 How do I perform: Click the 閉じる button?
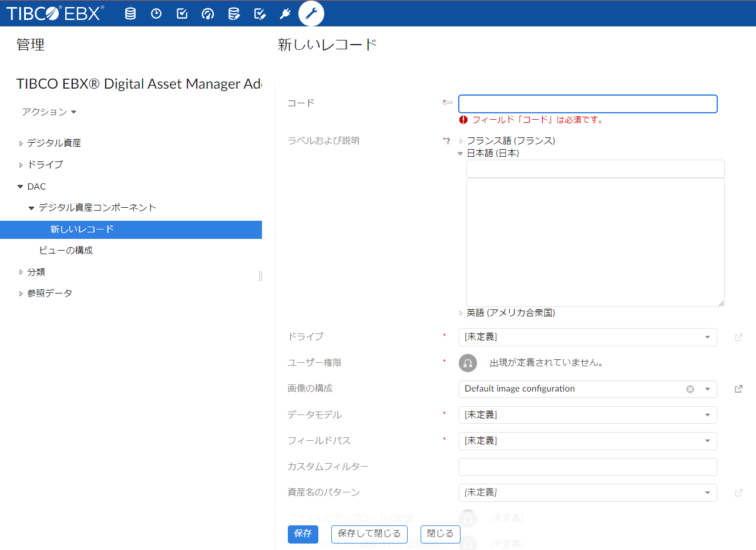pyautogui.click(x=441, y=534)
